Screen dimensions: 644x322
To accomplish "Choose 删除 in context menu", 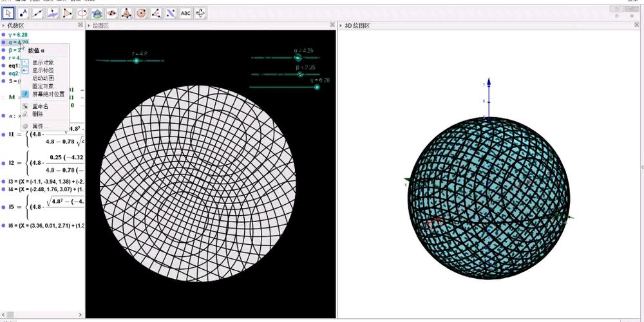I will pyautogui.click(x=37, y=114).
